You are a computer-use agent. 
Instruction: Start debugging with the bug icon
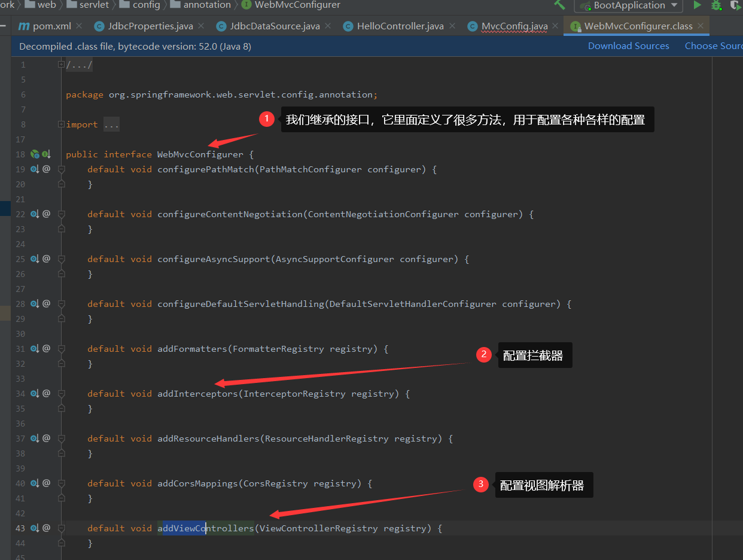click(x=716, y=5)
